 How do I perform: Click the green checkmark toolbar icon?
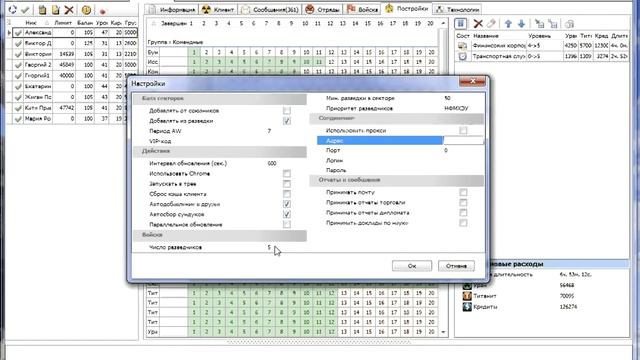25,10
